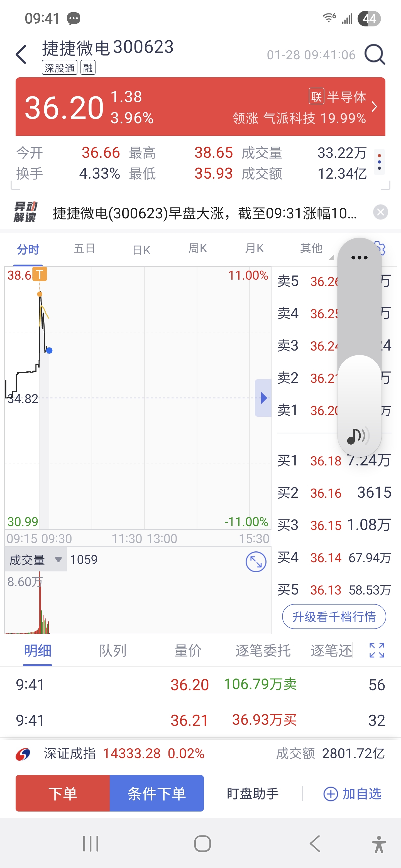
Task: Switch to the 日K tab
Action: coord(141,250)
